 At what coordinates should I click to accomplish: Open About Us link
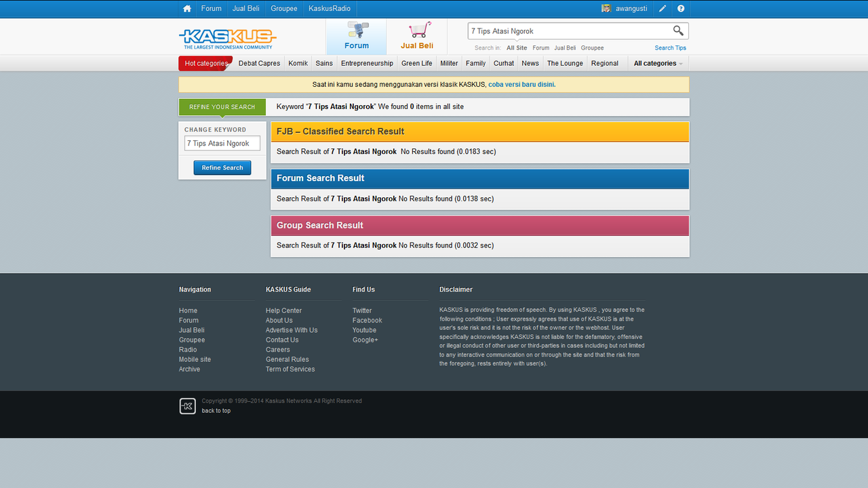[279, 321]
